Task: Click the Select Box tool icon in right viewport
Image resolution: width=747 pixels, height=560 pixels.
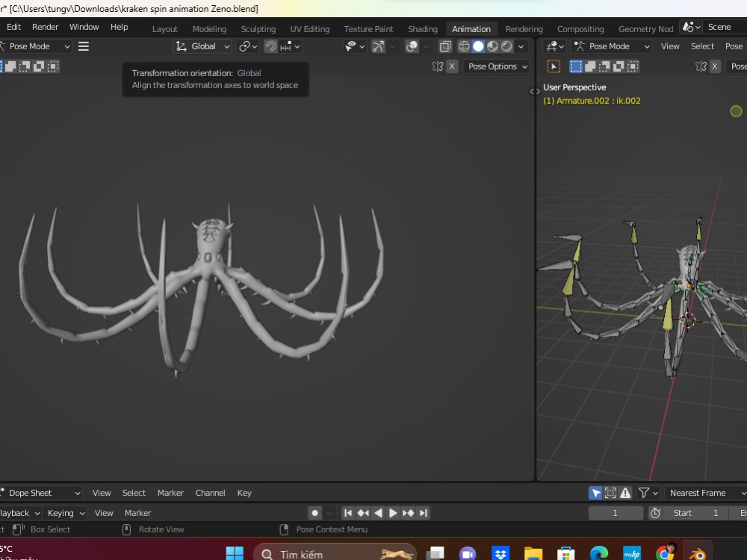Action: pyautogui.click(x=554, y=66)
